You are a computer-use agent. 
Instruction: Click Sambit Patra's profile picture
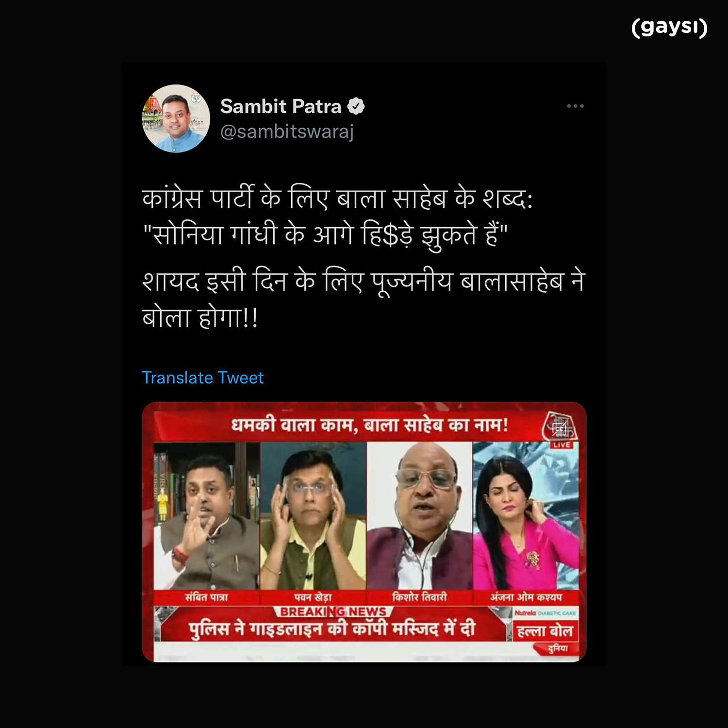[176, 118]
